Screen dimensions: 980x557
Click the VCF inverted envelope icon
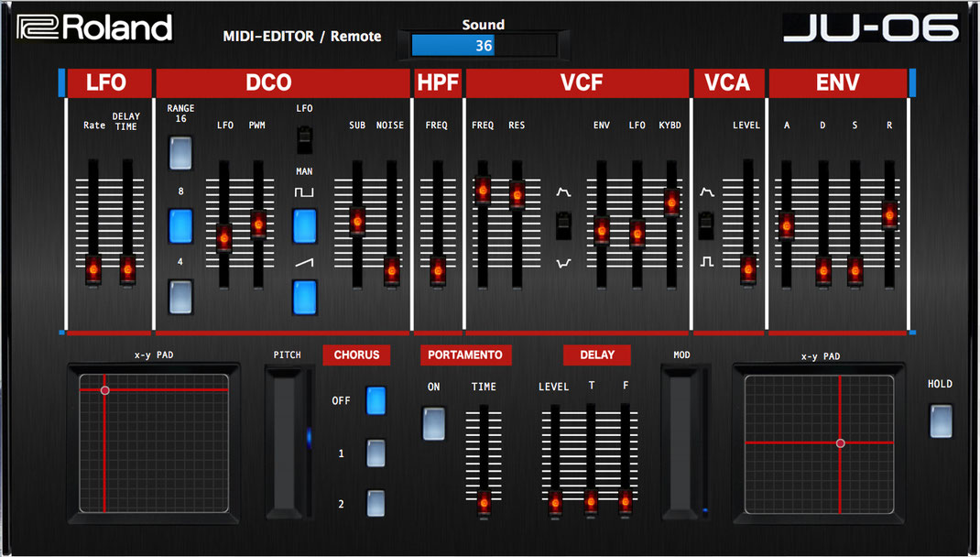click(563, 264)
